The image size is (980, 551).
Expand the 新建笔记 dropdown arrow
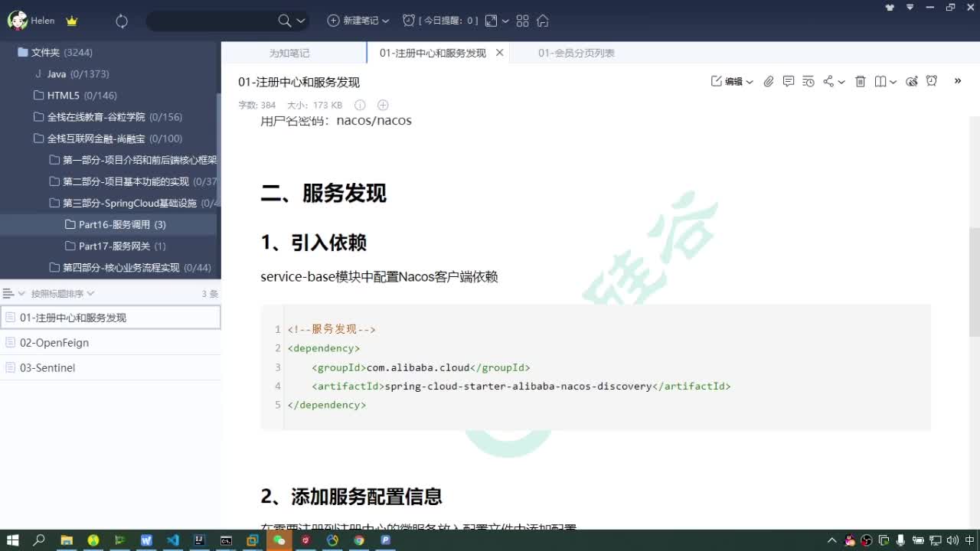(x=385, y=21)
